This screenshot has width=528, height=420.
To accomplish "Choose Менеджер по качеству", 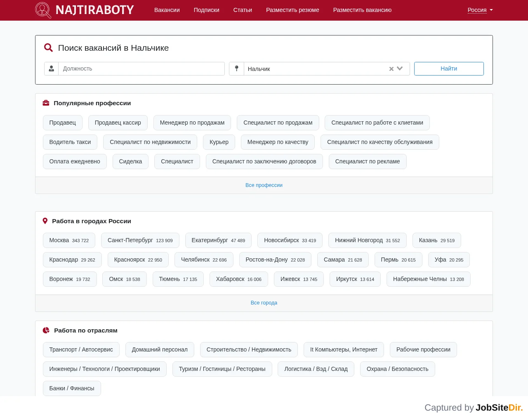I will (278, 142).
